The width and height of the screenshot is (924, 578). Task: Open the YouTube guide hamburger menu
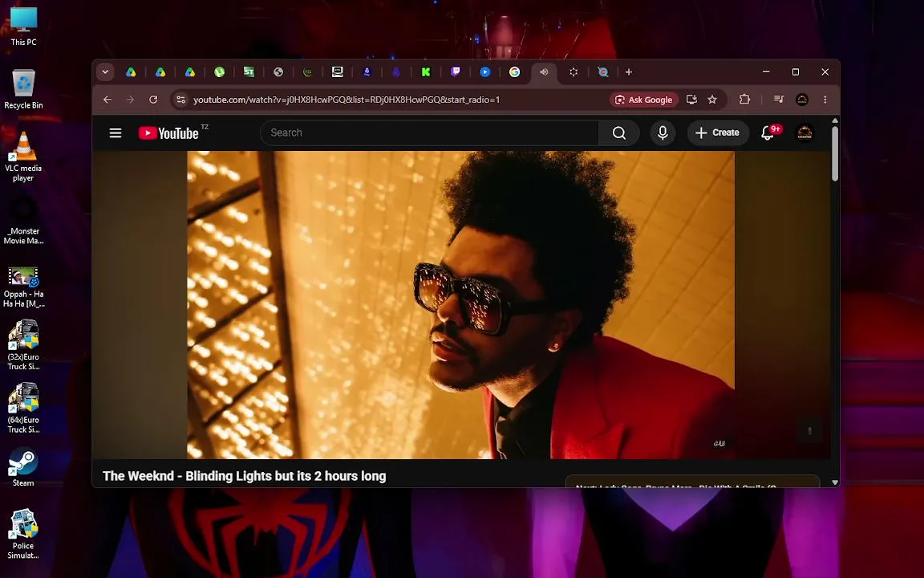point(115,132)
